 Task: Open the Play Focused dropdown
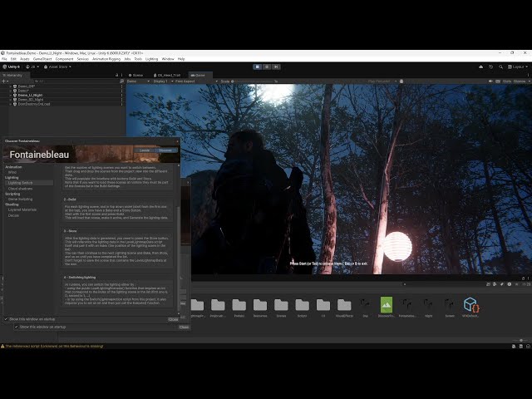pos(382,81)
